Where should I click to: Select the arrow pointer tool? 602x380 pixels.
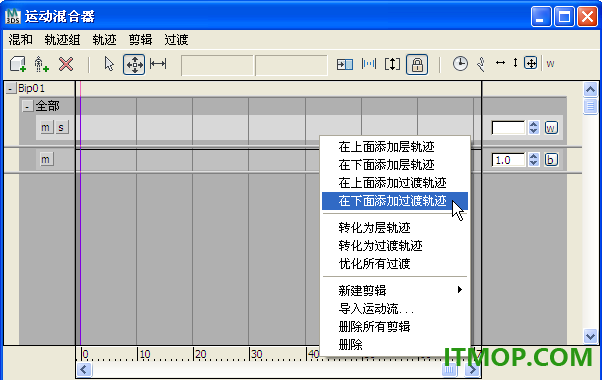pyautogui.click(x=109, y=64)
